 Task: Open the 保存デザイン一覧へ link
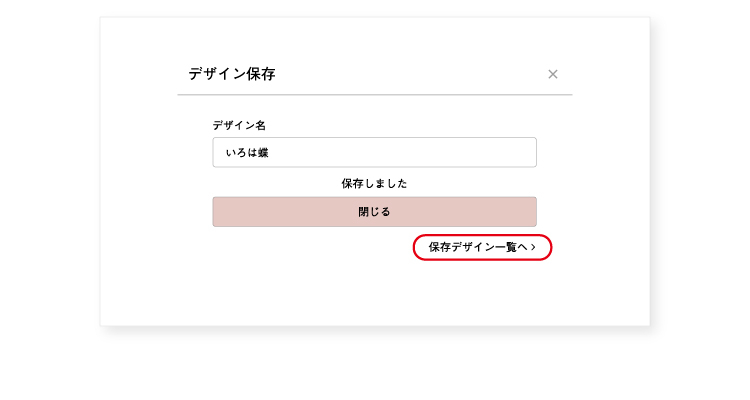pos(478,247)
